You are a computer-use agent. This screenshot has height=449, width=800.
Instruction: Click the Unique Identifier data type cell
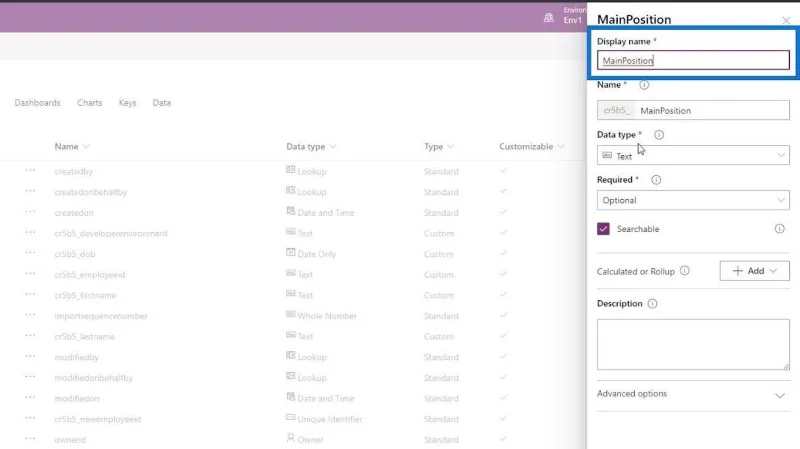[324, 419]
